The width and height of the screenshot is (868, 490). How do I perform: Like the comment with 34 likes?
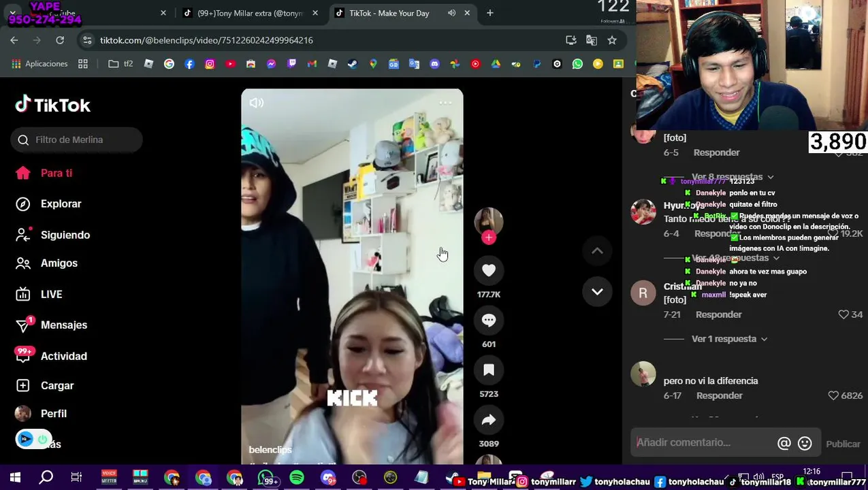coord(843,314)
